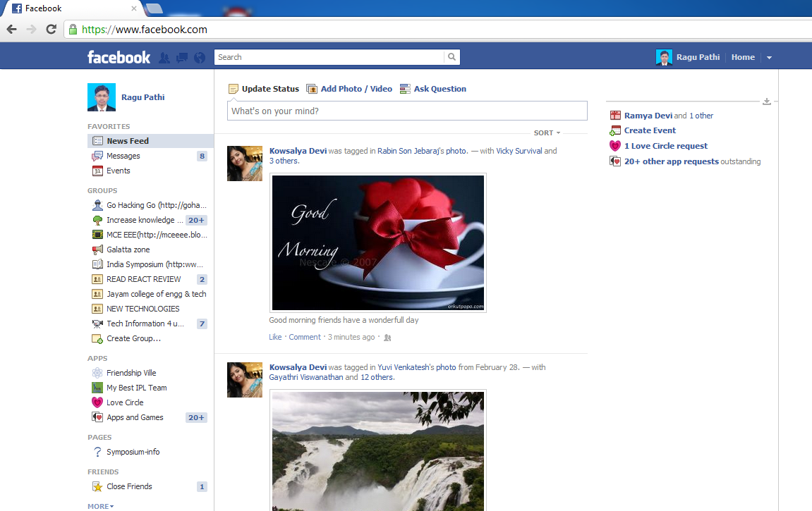This screenshot has height=511, width=812.
Task: Click Home in the top bar
Action: tap(743, 57)
